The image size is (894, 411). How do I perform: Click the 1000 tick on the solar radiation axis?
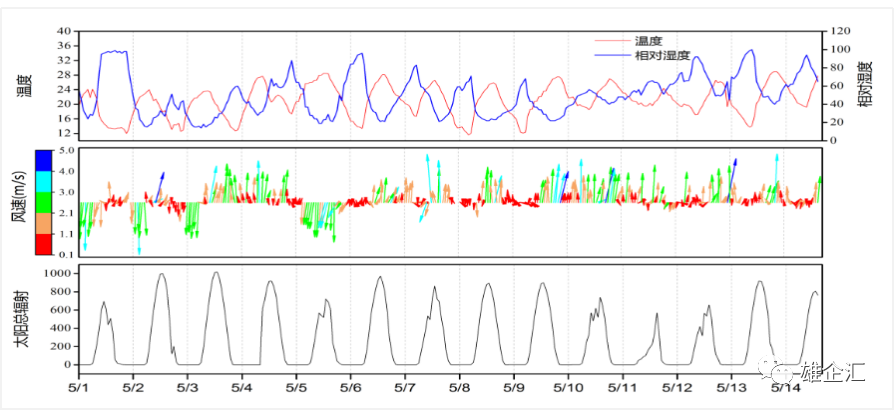tap(59, 274)
